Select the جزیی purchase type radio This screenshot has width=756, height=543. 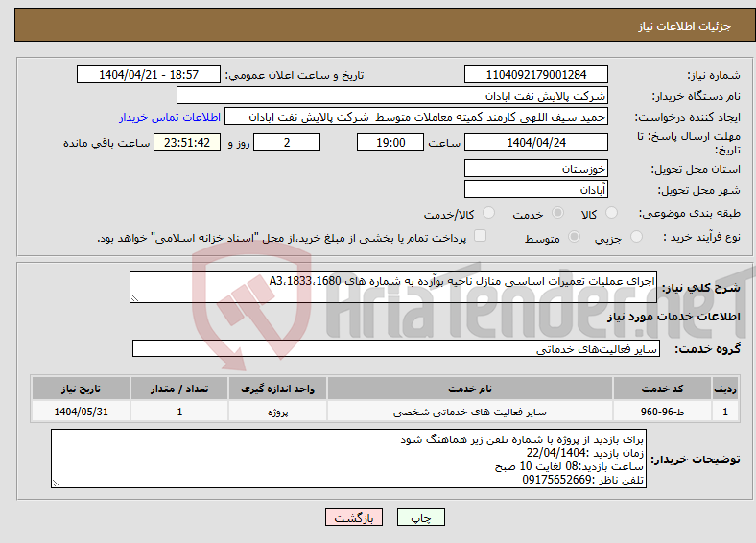636,236
